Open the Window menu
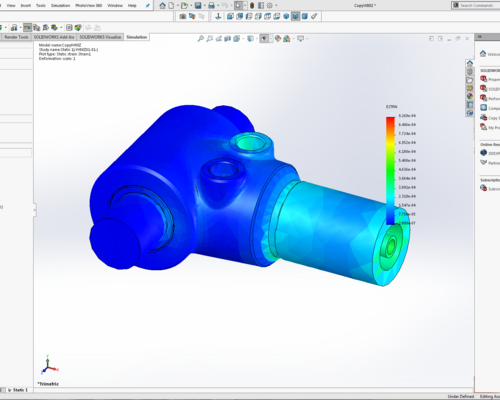Image resolution: width=500 pixels, height=400 pixels. click(x=115, y=5)
